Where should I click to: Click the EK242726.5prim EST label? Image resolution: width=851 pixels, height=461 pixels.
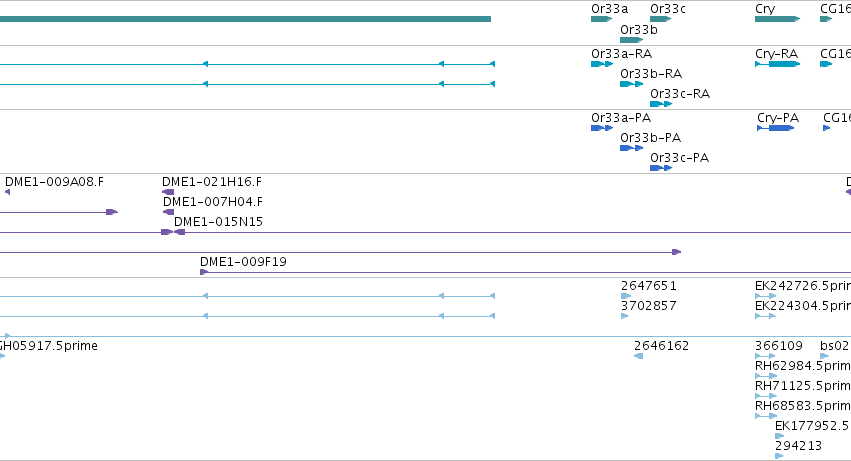[x=803, y=286]
